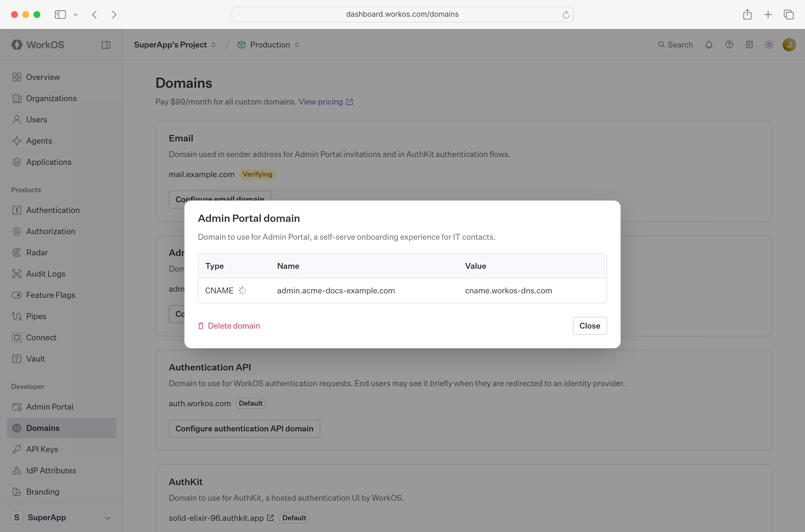Select cname.workos-dns.com value cell
Screen dimensions: 805x532
pyautogui.click(x=508, y=290)
